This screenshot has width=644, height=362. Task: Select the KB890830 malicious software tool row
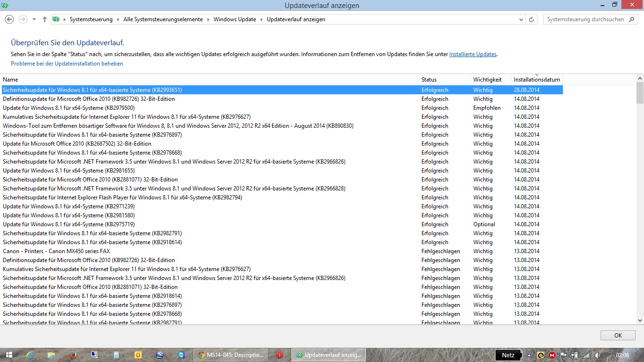click(x=282, y=126)
